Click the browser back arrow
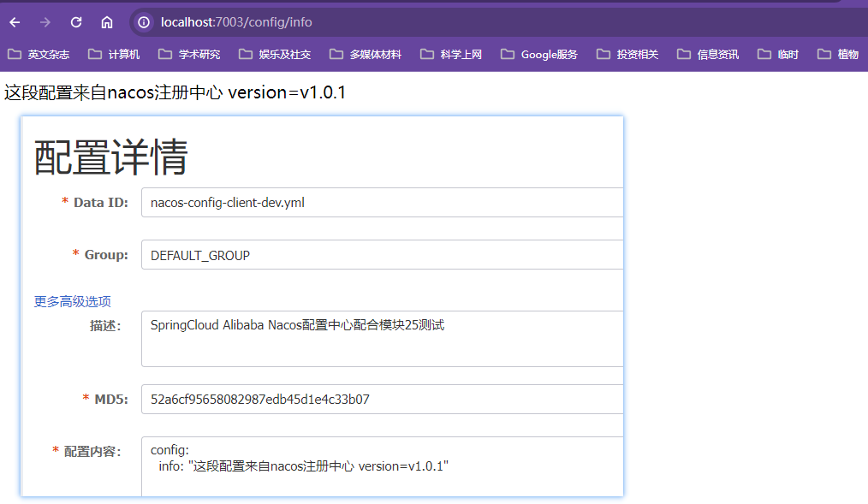This screenshot has width=868, height=504. tap(15, 22)
